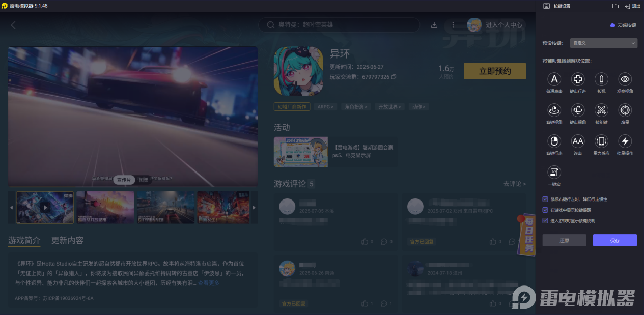The image size is (644, 315).
Task: Open the 预设按键 preset dropdown showing 自定义
Action: [603, 43]
